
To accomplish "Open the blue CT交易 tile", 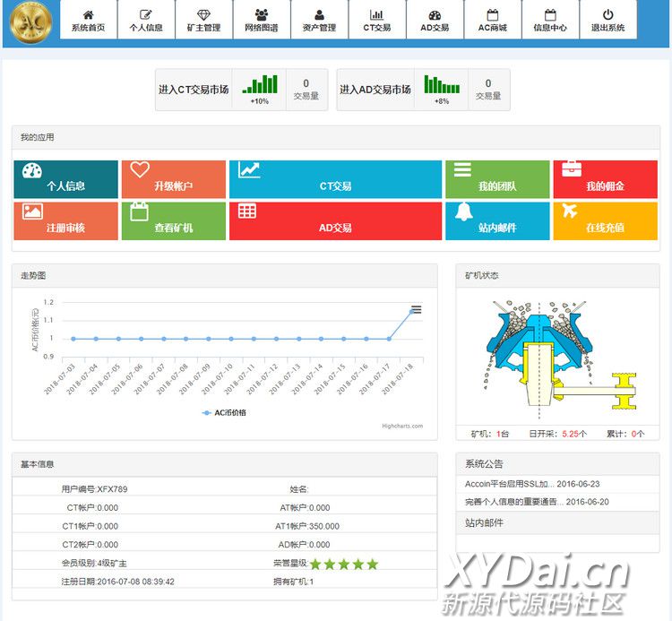I will point(335,179).
